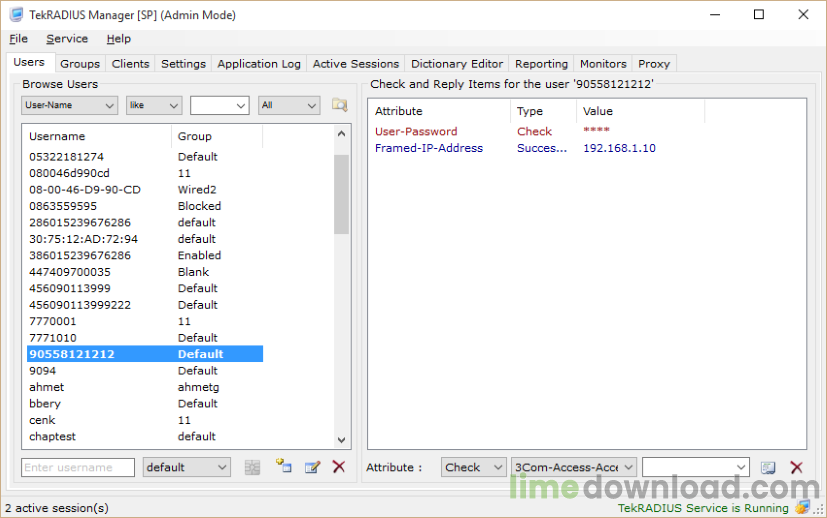Expand the 'like' operator dropdown

click(x=154, y=105)
